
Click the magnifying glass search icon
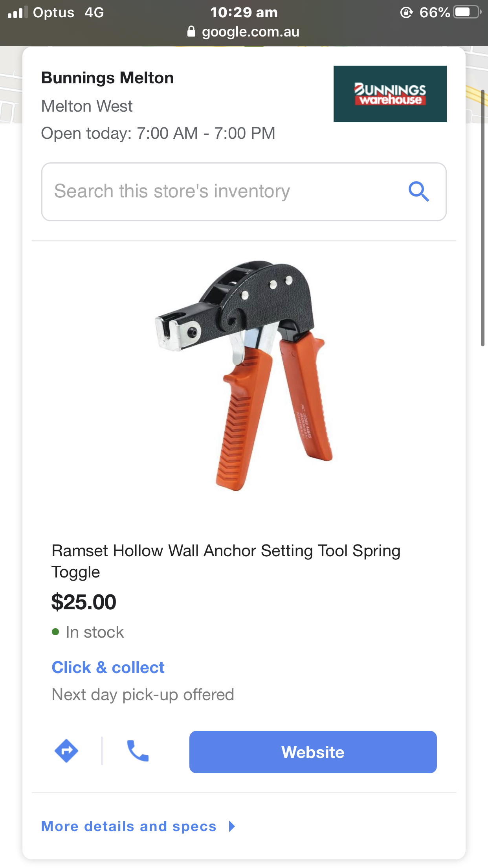[x=418, y=191]
